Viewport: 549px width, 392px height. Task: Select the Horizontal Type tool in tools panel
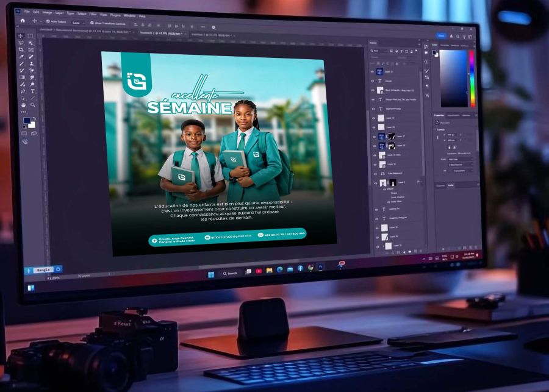pyautogui.click(x=32, y=91)
